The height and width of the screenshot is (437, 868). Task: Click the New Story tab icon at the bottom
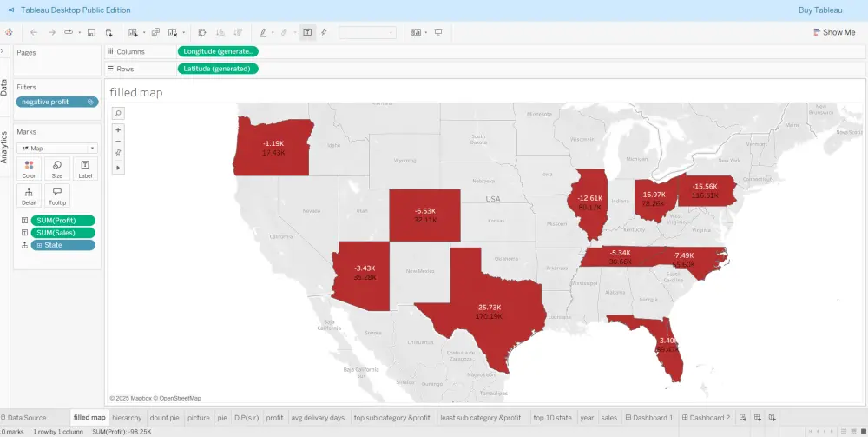772,418
